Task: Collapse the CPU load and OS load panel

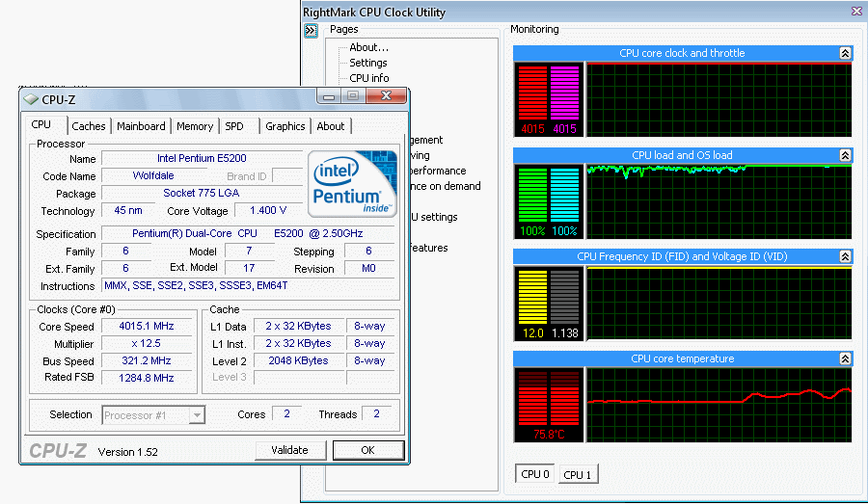Action: (x=845, y=155)
